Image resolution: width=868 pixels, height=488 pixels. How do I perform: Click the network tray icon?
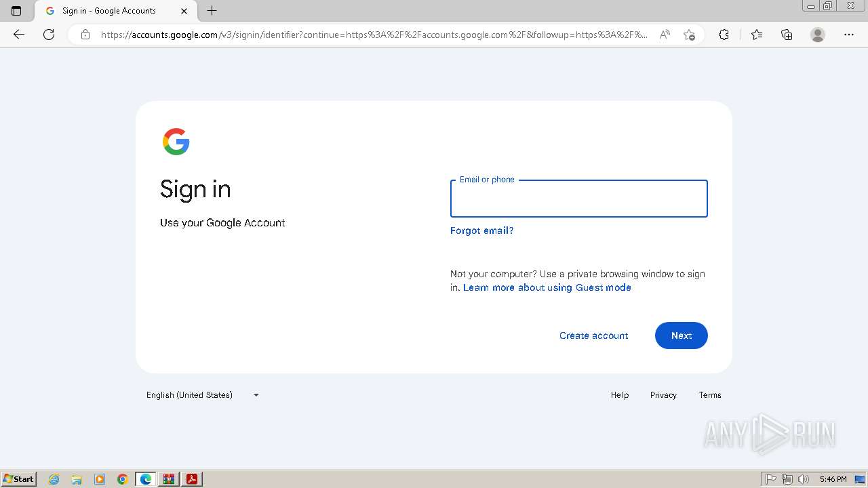pyautogui.click(x=787, y=479)
